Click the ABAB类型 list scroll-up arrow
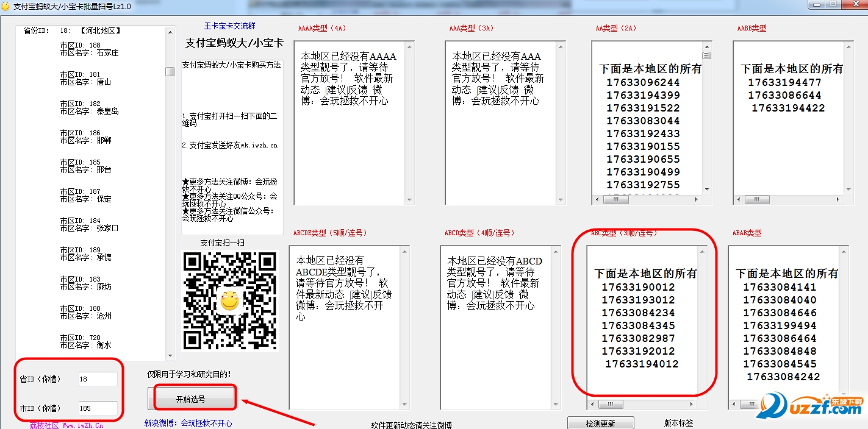868x429 pixels. 844,250
